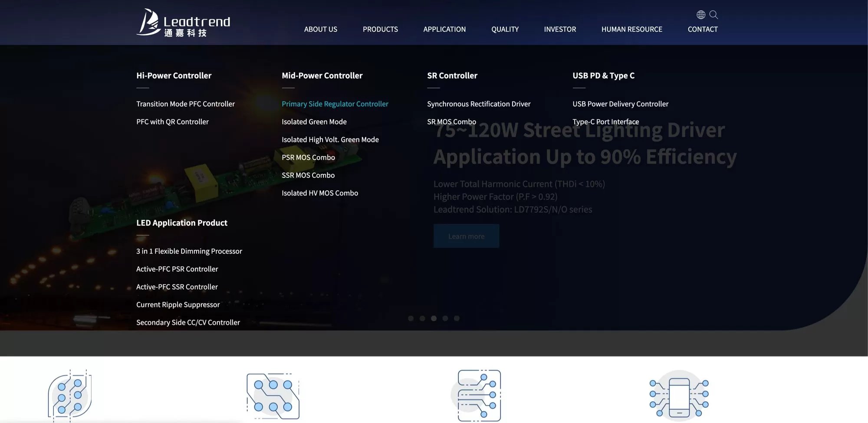
Task: Select the Mid-Power Controller heading
Action: point(322,75)
